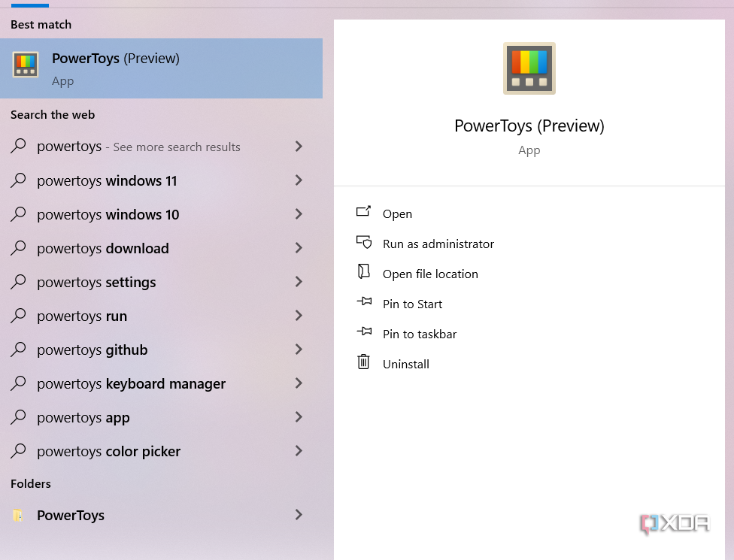Expand the 'powertoys color picker' chevron
Viewport: 734px width, 560px height.
299,451
